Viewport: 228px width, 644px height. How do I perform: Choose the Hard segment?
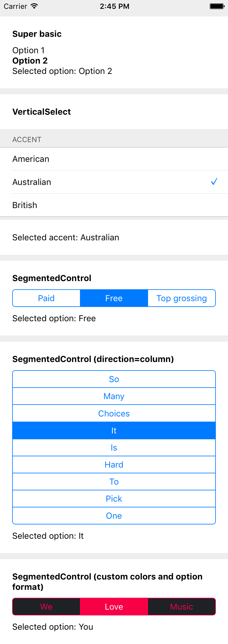click(x=114, y=465)
